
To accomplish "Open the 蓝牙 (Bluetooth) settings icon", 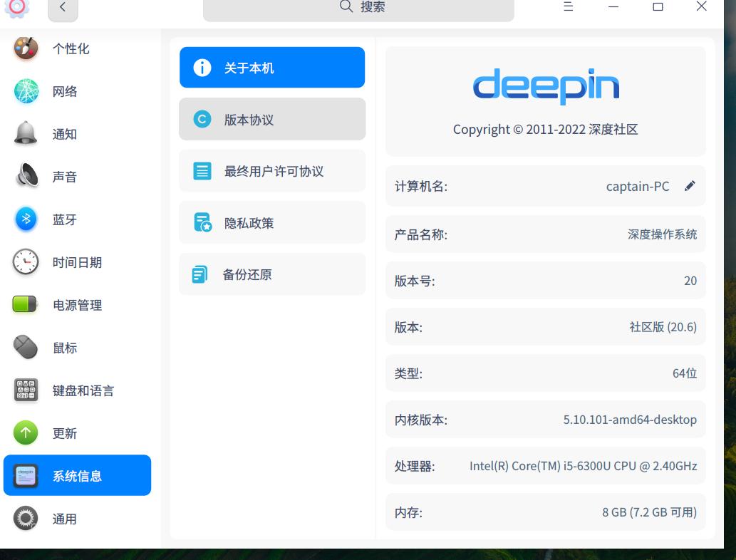I will [x=26, y=219].
